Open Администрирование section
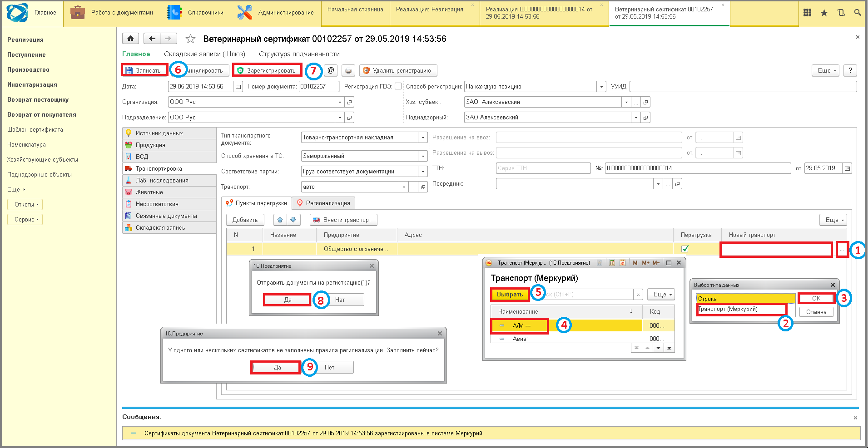This screenshot has height=448, width=868. tap(275, 13)
